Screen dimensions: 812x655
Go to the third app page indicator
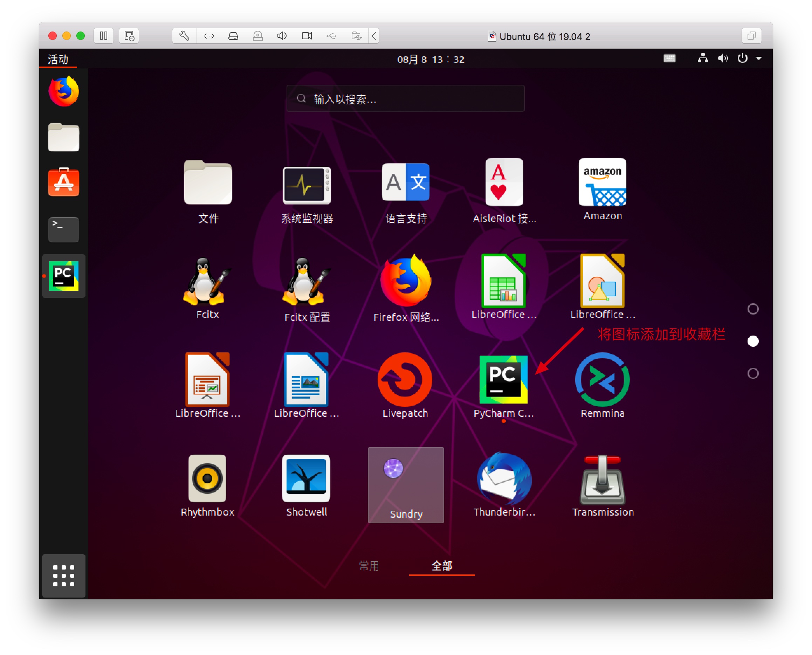pos(753,373)
